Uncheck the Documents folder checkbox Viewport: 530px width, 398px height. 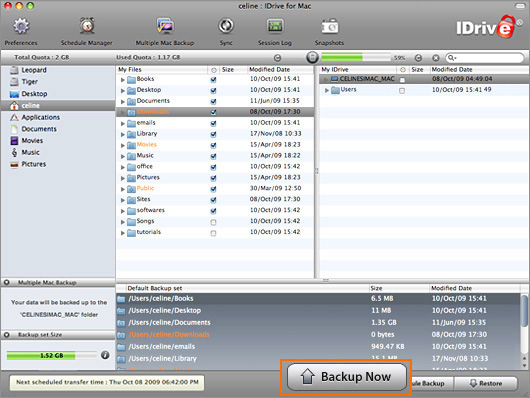213,101
